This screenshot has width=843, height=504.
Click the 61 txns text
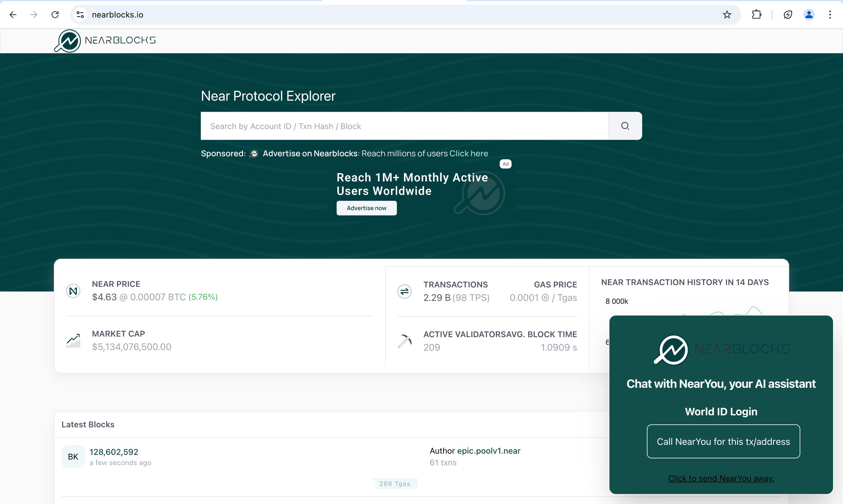click(443, 462)
